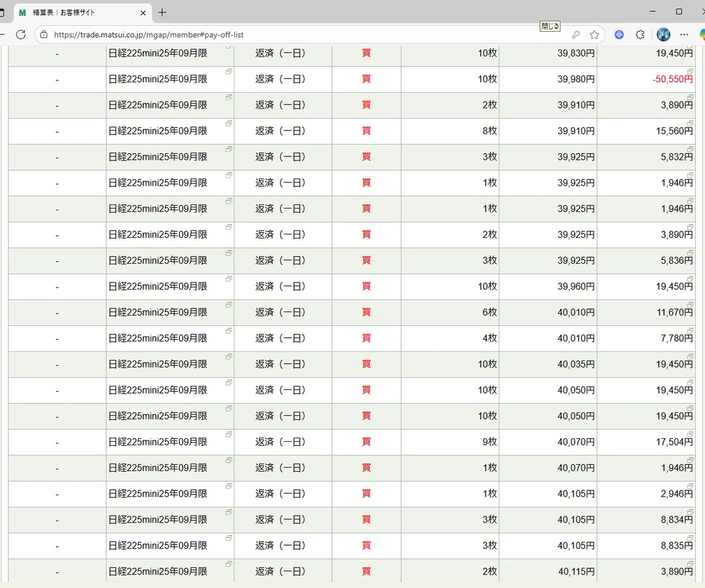Click popup icon in product cell of 6枚 row
This screenshot has height=588, width=705.
pyautogui.click(x=229, y=304)
